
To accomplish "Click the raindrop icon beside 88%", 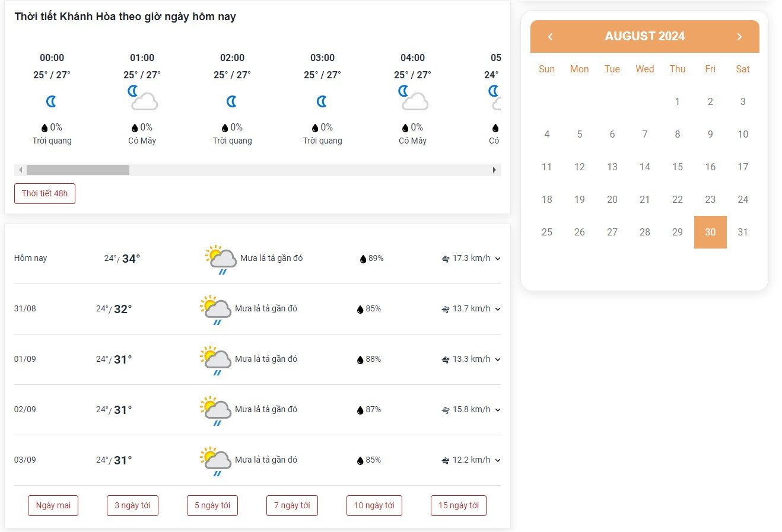I will click(360, 359).
